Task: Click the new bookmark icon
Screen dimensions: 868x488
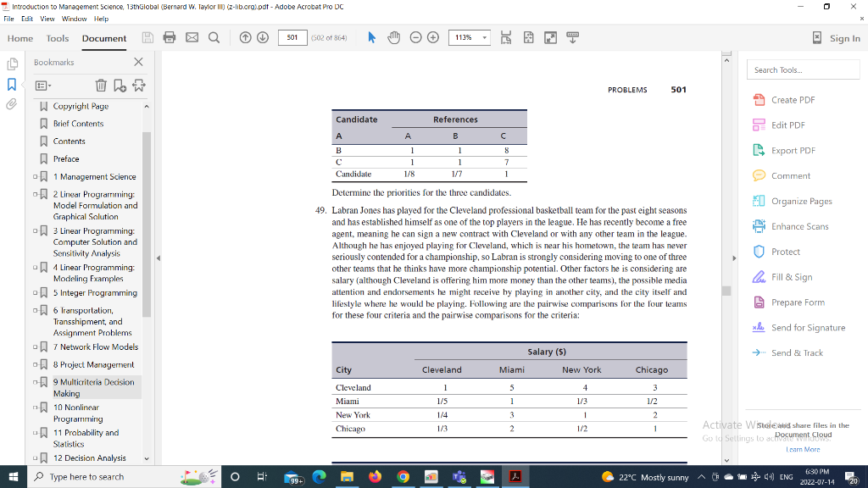Action: 120,86
